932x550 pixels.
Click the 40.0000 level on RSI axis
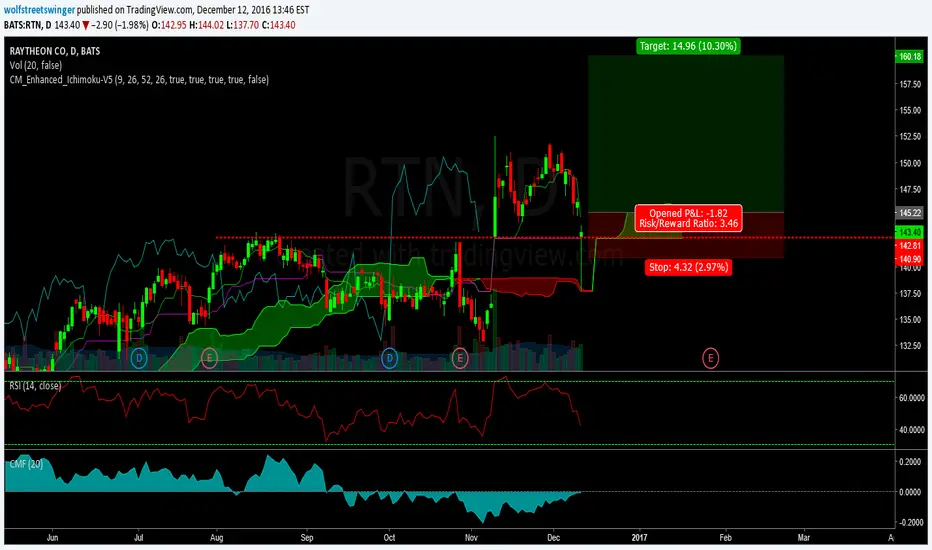[x=911, y=430]
